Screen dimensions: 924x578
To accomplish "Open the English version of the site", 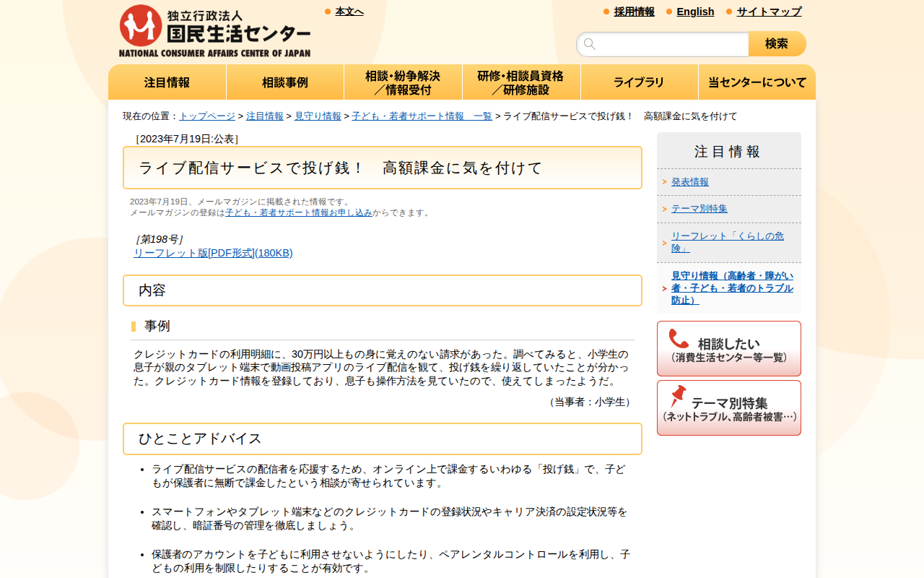I will coord(694,12).
